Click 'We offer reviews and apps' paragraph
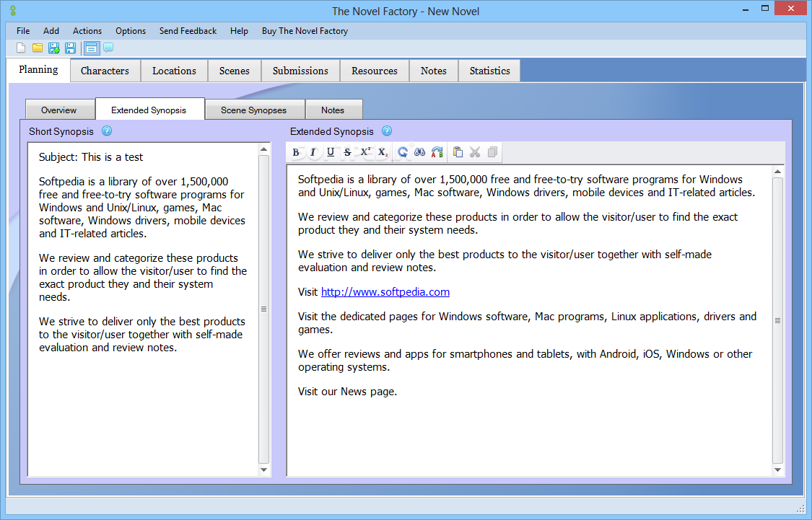This screenshot has height=520, width=812. coord(525,361)
